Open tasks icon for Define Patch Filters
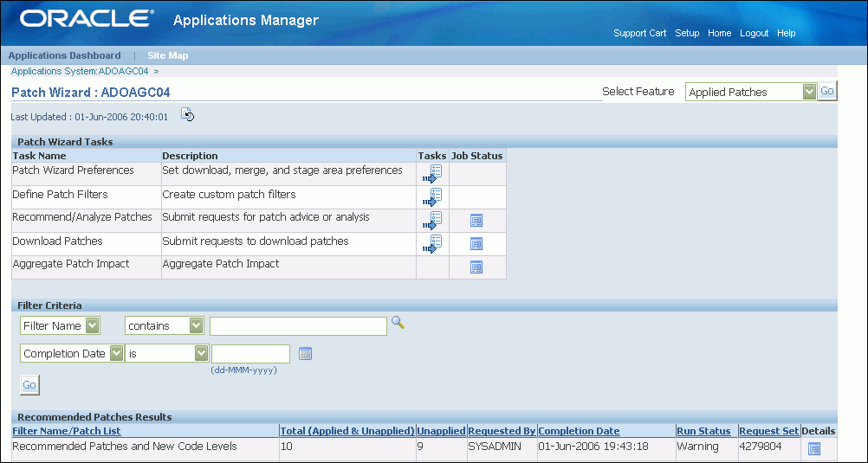The height and width of the screenshot is (463, 868). pyautogui.click(x=432, y=197)
